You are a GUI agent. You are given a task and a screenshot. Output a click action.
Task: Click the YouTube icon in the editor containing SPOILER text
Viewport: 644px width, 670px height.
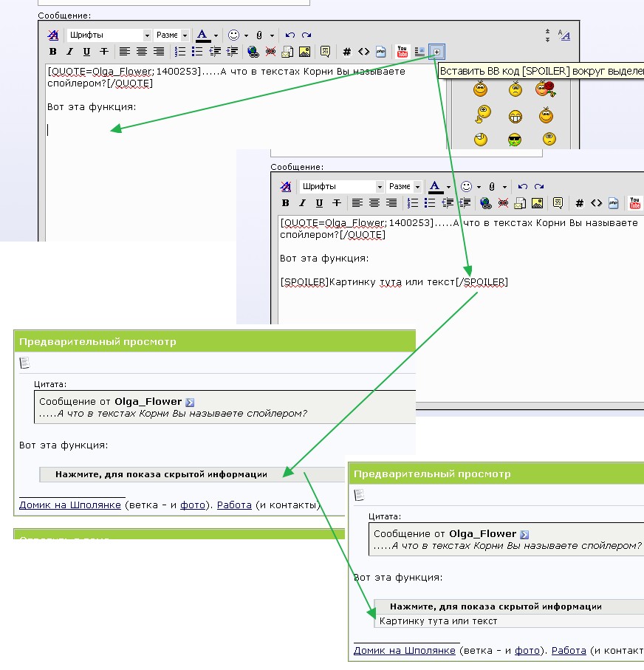coord(634,203)
